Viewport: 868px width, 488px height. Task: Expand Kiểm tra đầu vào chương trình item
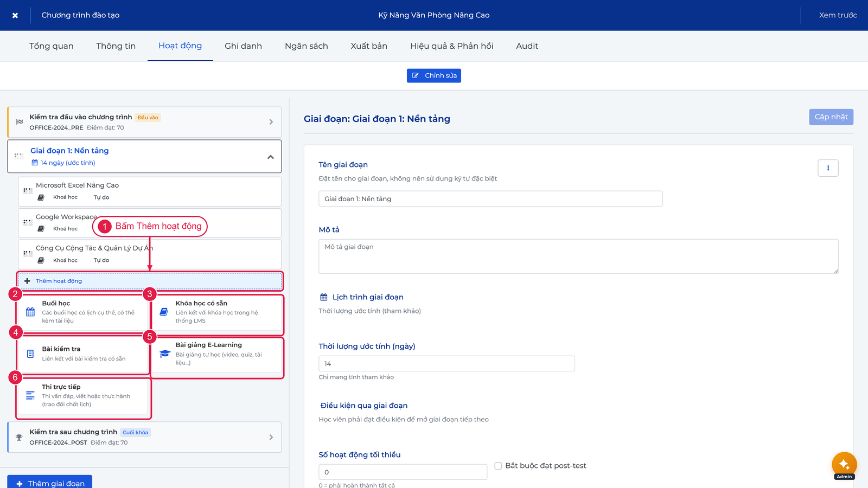271,122
